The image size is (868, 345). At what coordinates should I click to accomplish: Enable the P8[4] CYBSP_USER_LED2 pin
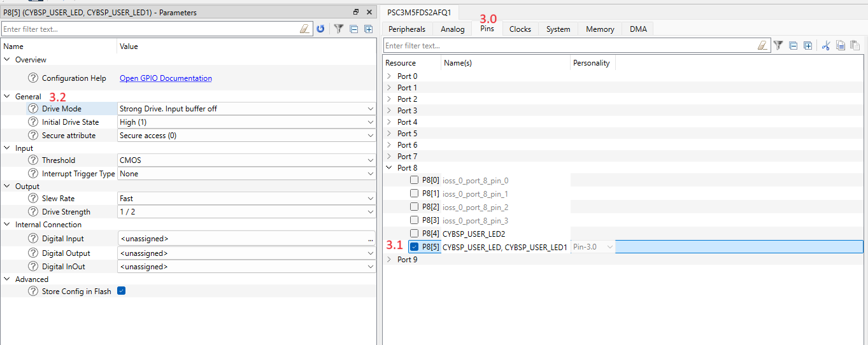(414, 234)
